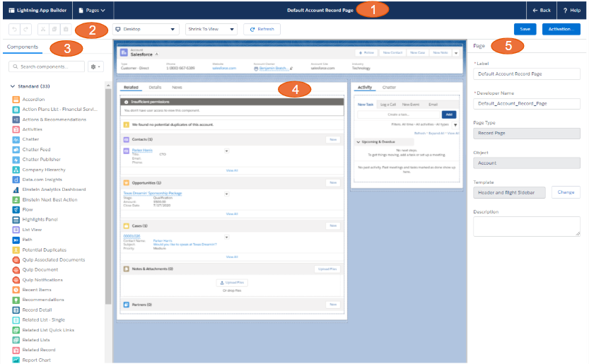Click the Related List - Single component
The image size is (589, 364).
[x=39, y=320]
